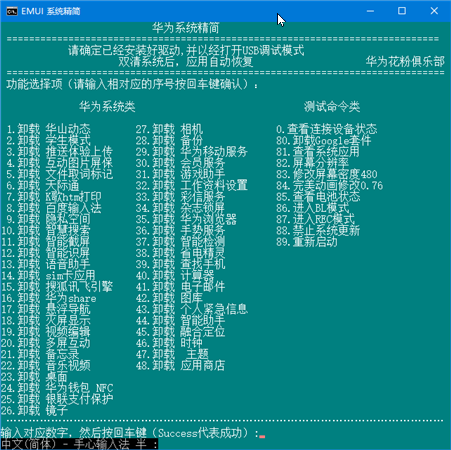This screenshot has width=451, height=450.
Task: Select the line 87.进入REC模式
Action: (x=315, y=219)
